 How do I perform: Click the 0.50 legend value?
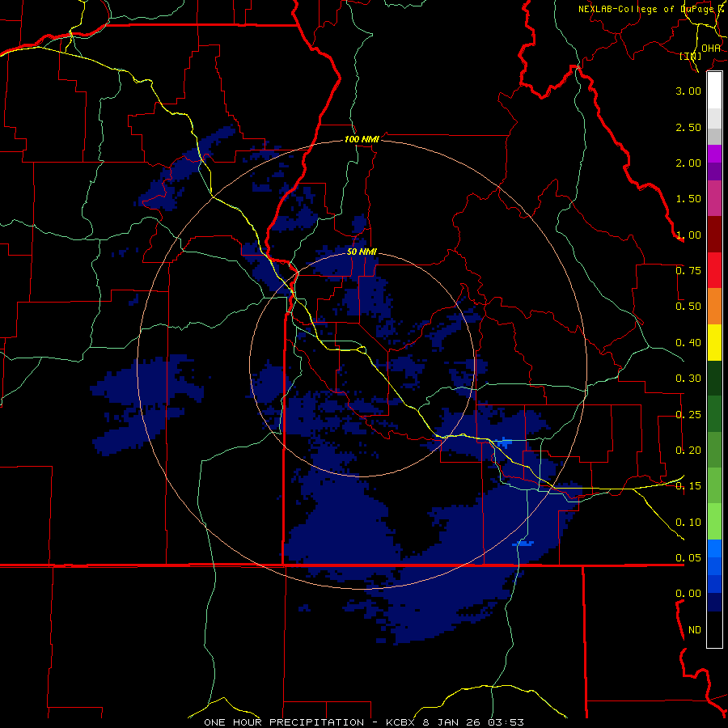click(688, 306)
